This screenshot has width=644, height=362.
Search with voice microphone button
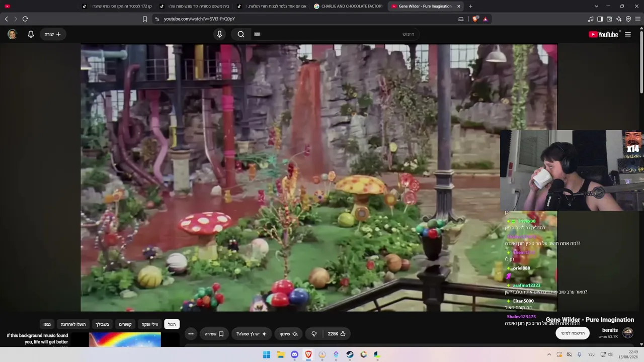coord(219,34)
